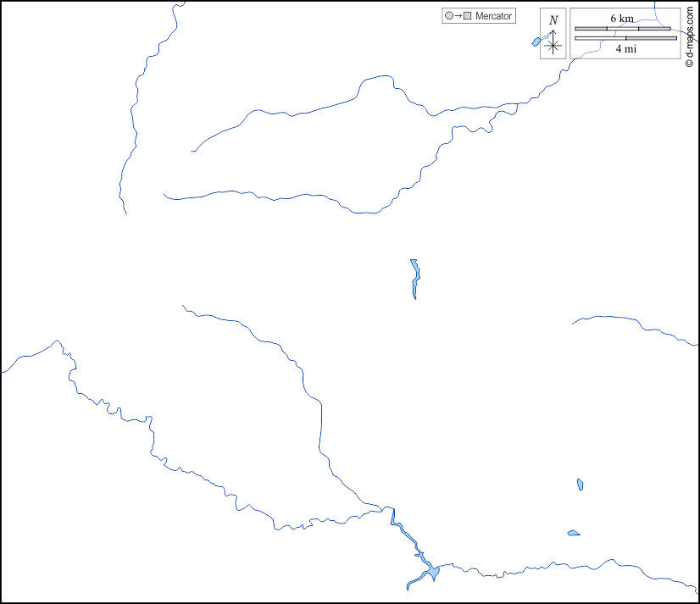Select the elongated lake in the map center
700x604 pixels.
tap(414, 276)
